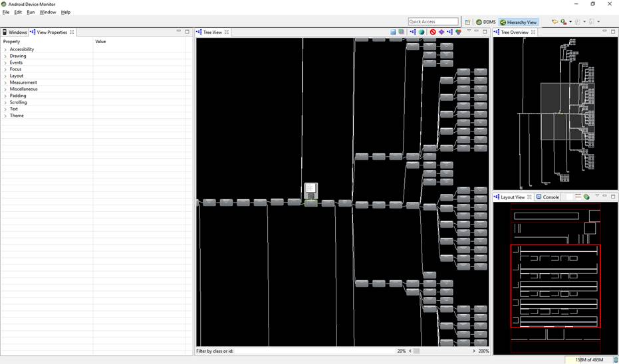This screenshot has width=619, height=364.
Task: Click Save as PNG icon in Tree View toolbar
Action: click(x=393, y=32)
